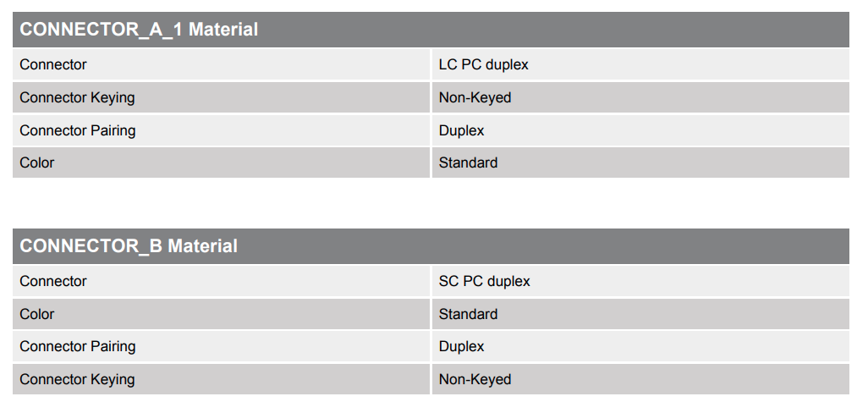
Task: Select the Color label in CONNECTOR_A_1 table
Action: [37, 162]
